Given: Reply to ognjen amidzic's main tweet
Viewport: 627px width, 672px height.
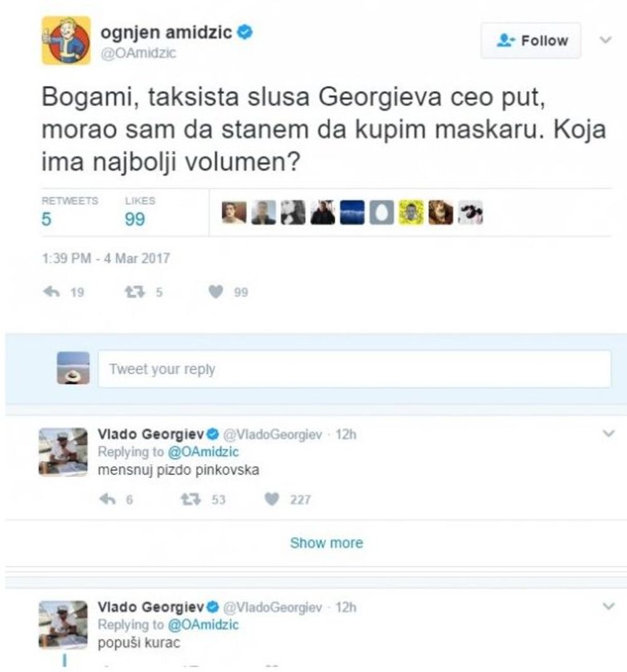Looking at the screenshot, I should (52, 292).
